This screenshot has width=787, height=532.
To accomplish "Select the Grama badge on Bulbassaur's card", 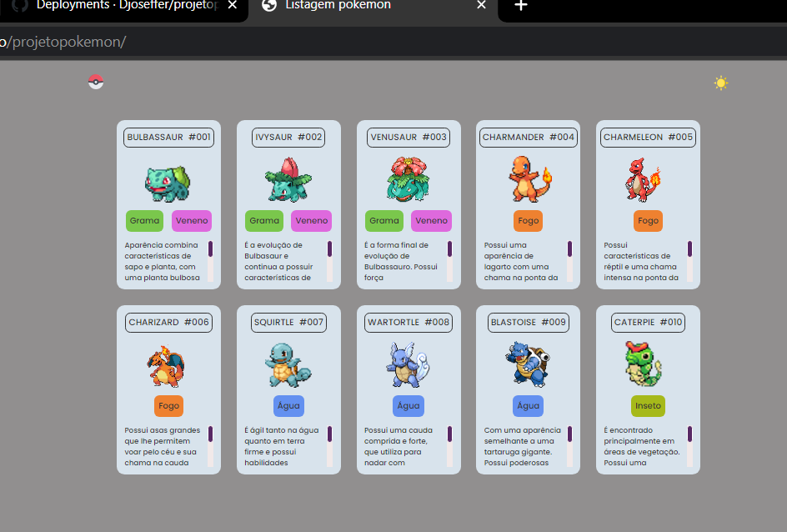I will pyautogui.click(x=144, y=220).
